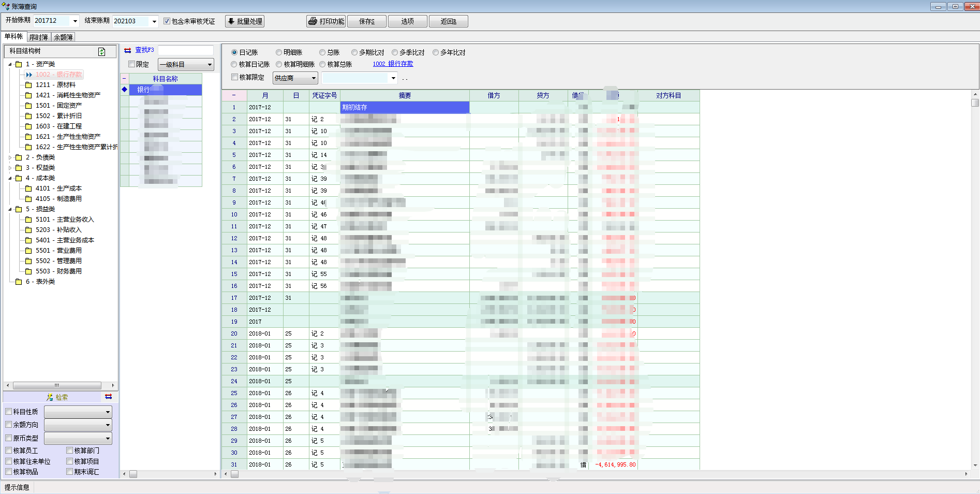Screen dimensions: 980x494
Task: Click the blue diamond row marker beside 银行
Action: pos(124,90)
